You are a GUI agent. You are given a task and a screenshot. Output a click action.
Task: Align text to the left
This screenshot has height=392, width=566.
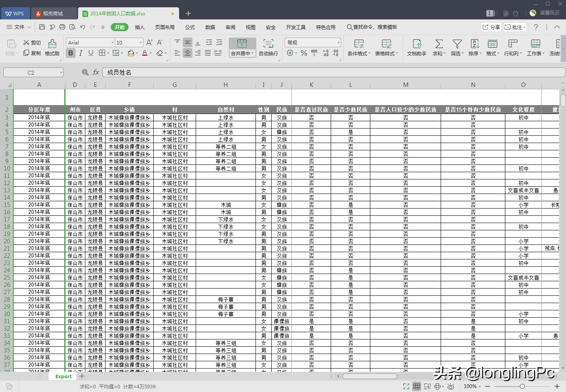177,53
